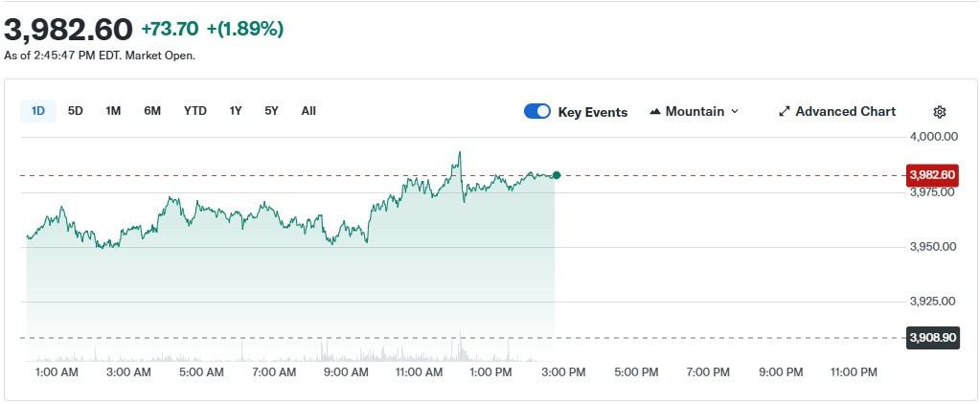Click the current price dot on chart
Viewport: 980px width, 404px height.
(x=557, y=175)
